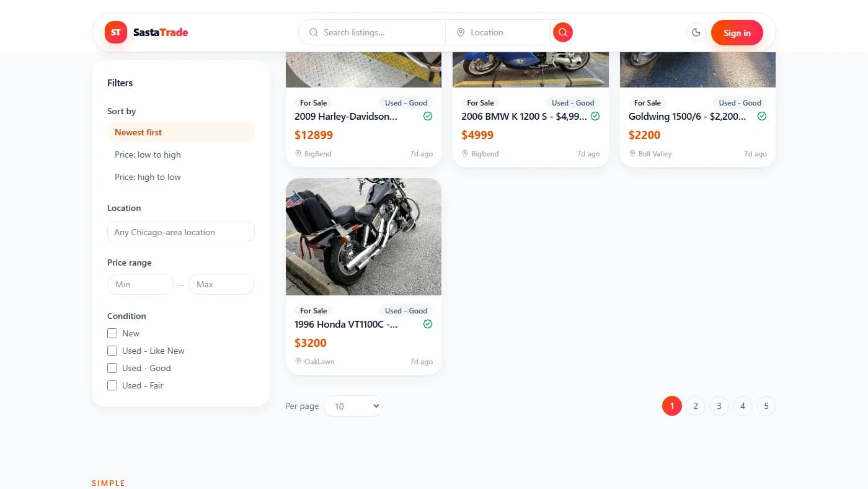Click the Max price field
868x489 pixels.
[221, 284]
